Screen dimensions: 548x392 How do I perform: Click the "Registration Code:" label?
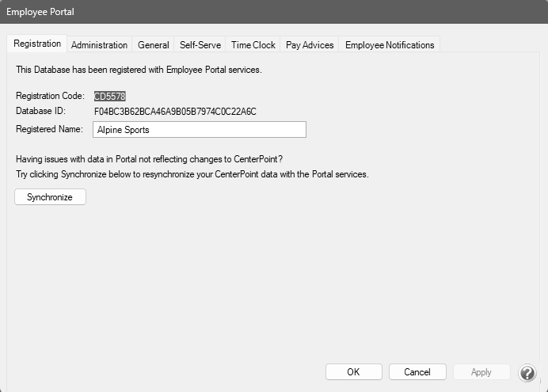50,96
